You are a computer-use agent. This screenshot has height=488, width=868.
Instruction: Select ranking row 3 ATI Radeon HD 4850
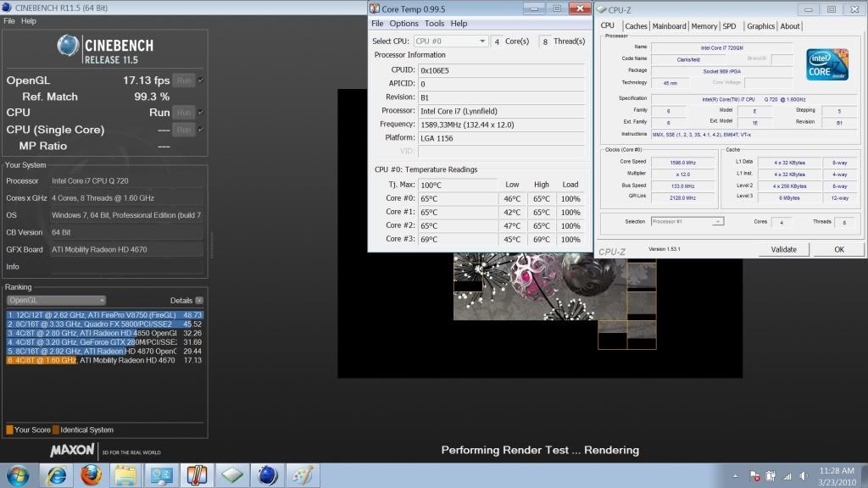(x=104, y=333)
